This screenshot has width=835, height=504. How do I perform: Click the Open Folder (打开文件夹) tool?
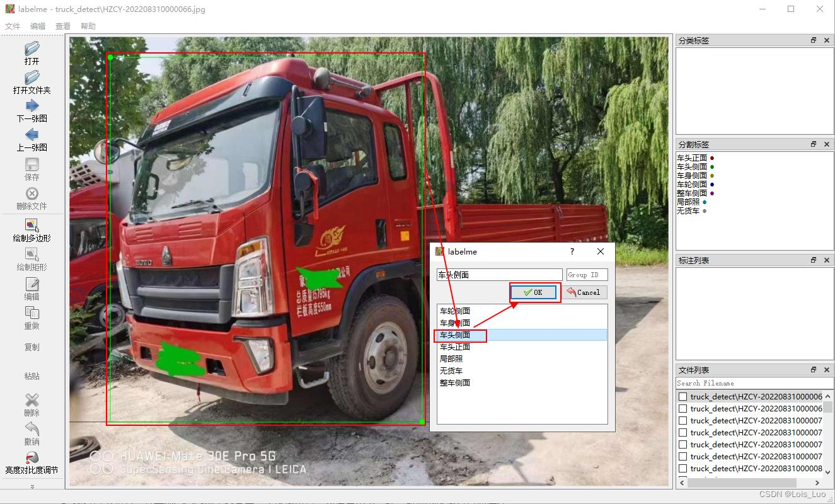tap(32, 82)
